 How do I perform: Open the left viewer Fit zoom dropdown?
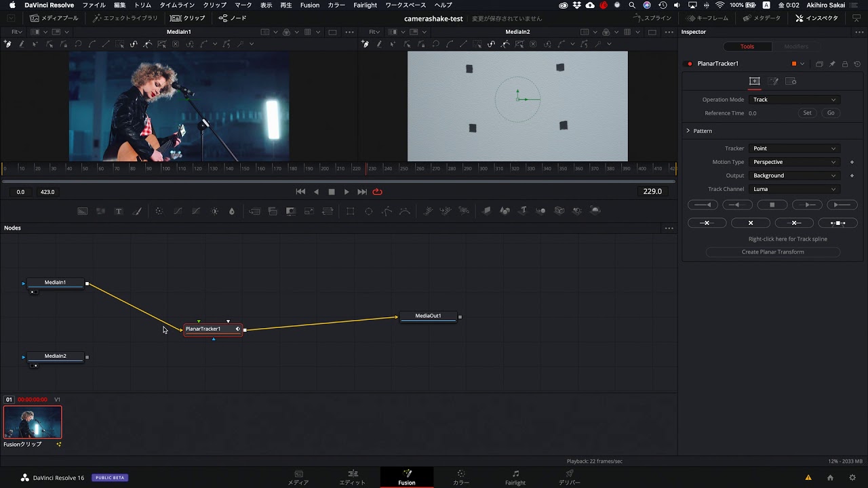[17, 32]
